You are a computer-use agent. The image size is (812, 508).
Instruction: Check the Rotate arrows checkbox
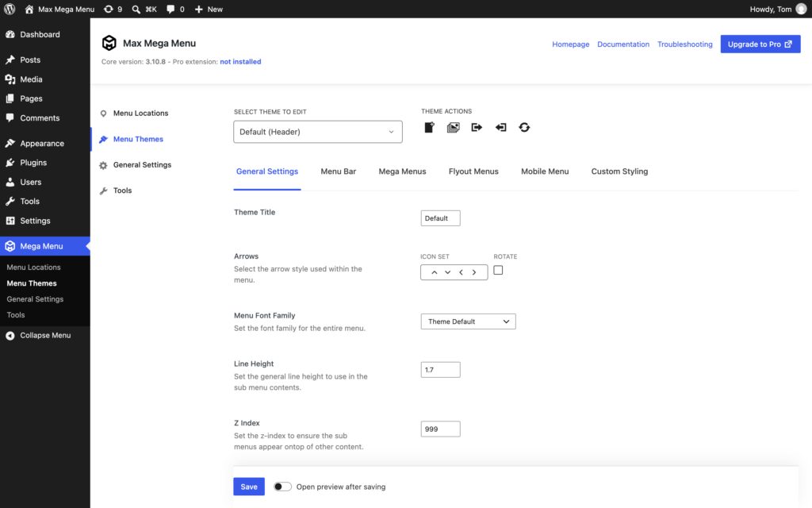tap(498, 270)
